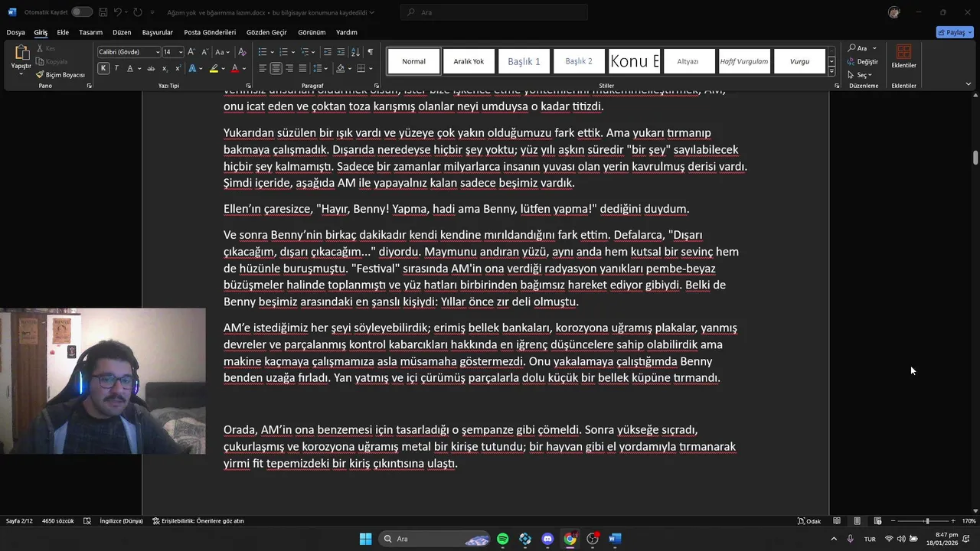The height and width of the screenshot is (551, 980).
Task: Expand the Stiller styles gallery
Action: tap(831, 71)
